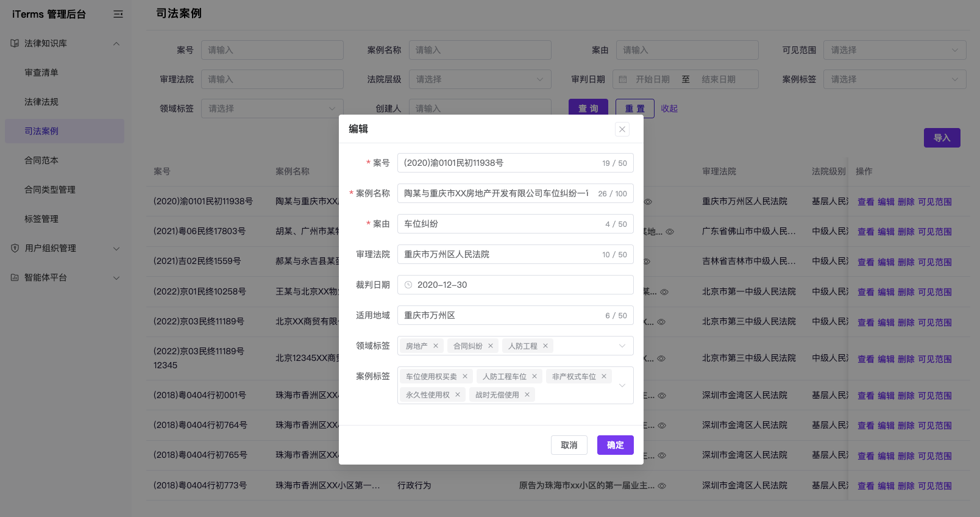This screenshot has width=980, height=517.
Task: Collapse the sidebar with the menu fold icon
Action: [x=118, y=14]
